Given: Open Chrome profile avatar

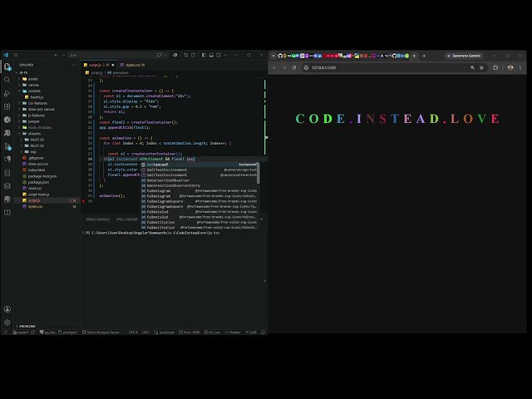Looking at the screenshot, I should tap(510, 67).
